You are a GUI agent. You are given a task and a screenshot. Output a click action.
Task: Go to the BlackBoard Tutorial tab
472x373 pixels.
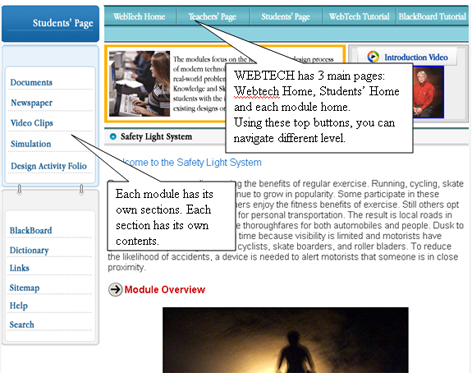[432, 16]
